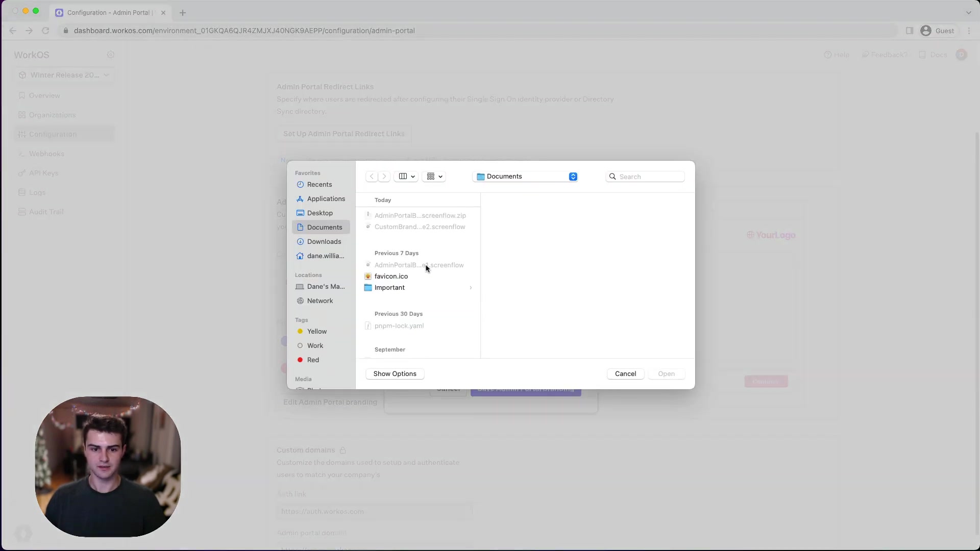Open a new browser tab
Viewport: 980px width, 551px height.
tap(183, 13)
